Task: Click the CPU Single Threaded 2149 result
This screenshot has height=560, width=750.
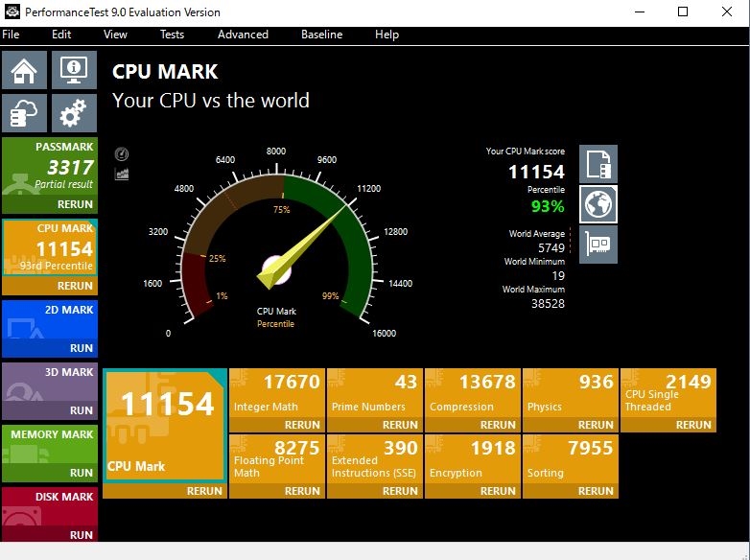Action: (668, 392)
